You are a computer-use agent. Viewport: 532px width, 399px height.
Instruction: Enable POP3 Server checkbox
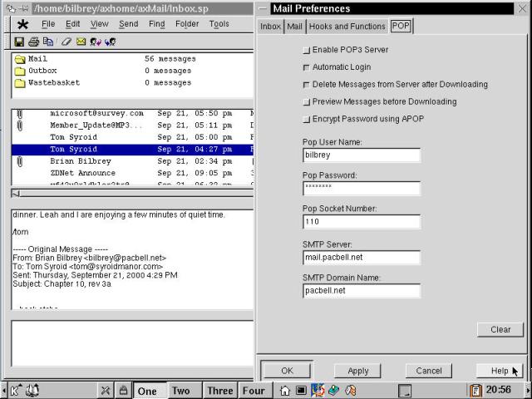tap(306, 50)
